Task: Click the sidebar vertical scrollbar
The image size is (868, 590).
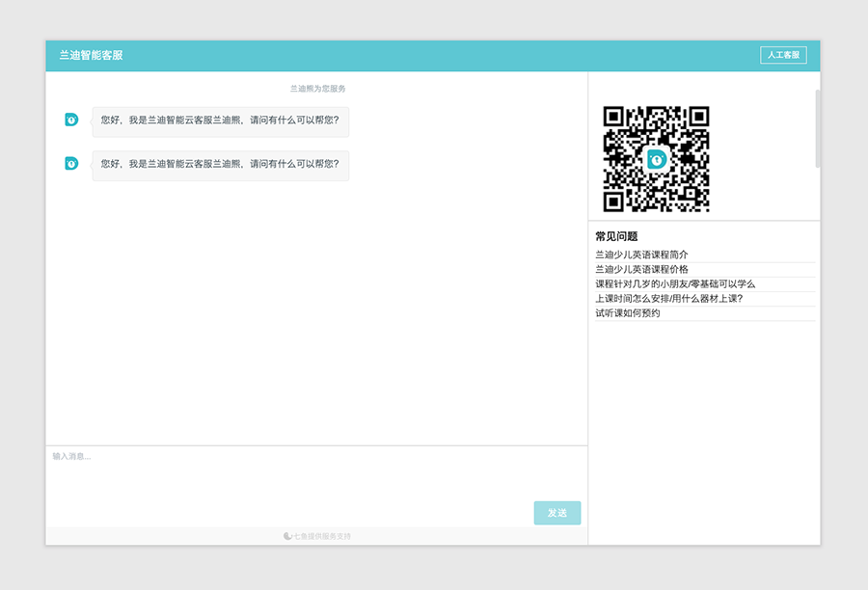Action: 817,128
